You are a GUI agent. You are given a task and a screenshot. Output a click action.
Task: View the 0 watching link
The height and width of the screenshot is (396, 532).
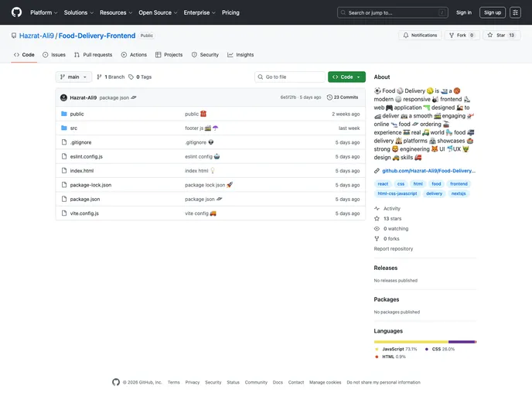[391, 229]
